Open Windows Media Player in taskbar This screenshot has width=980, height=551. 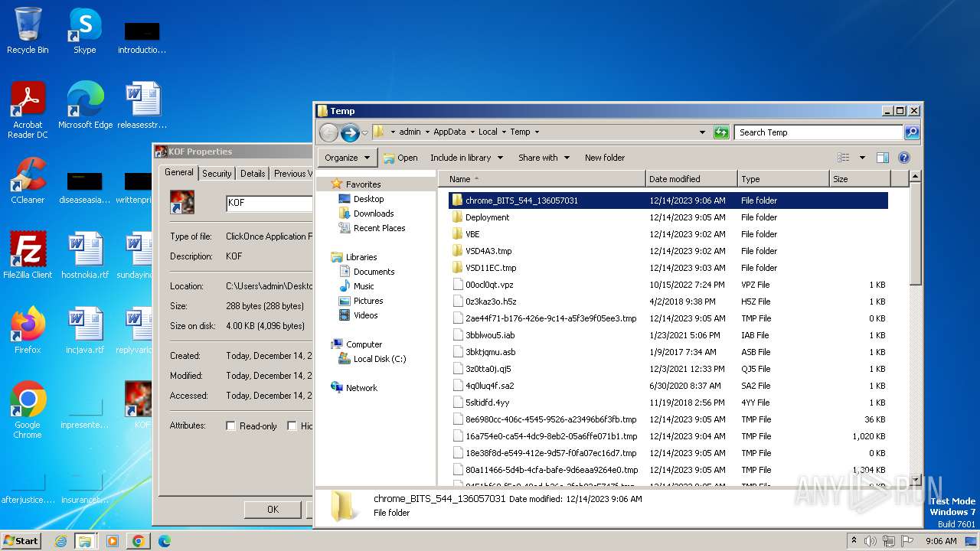tap(113, 541)
